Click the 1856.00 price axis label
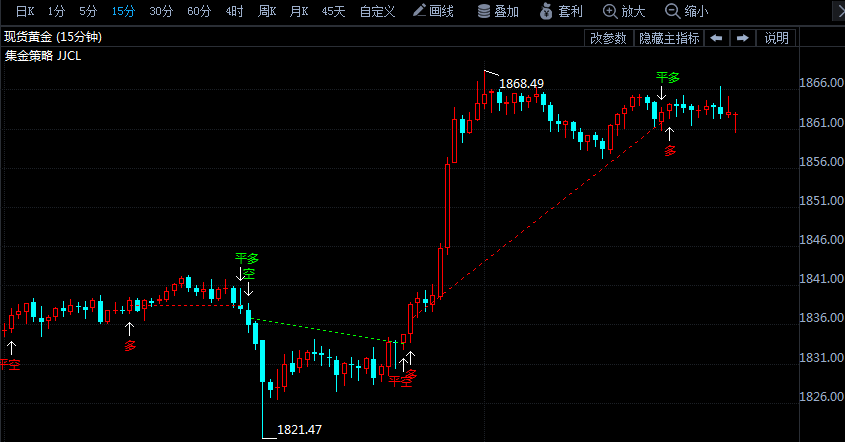845x442 pixels. [x=821, y=162]
